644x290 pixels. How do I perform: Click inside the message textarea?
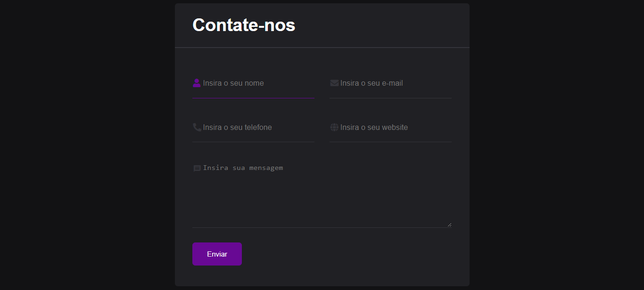click(321, 198)
